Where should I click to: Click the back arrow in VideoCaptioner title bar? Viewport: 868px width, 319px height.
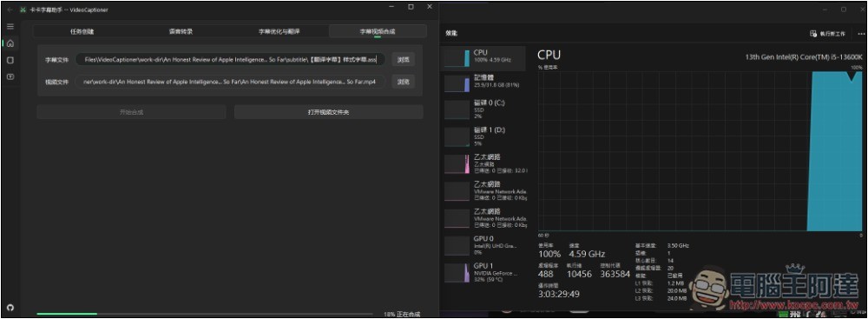click(x=10, y=10)
